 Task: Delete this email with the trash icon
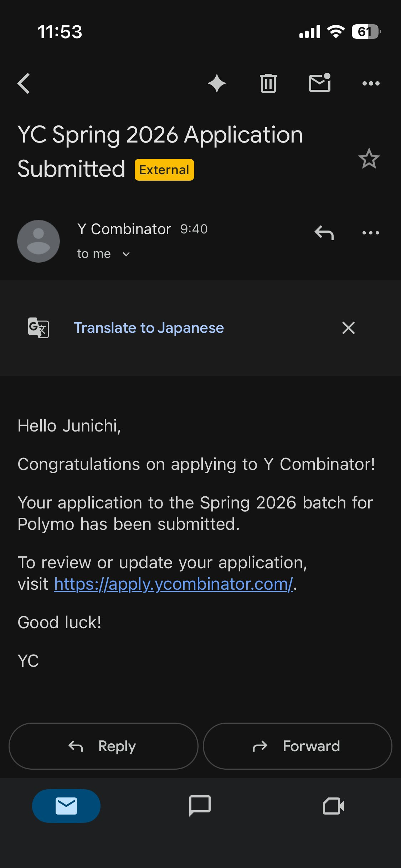click(x=268, y=84)
